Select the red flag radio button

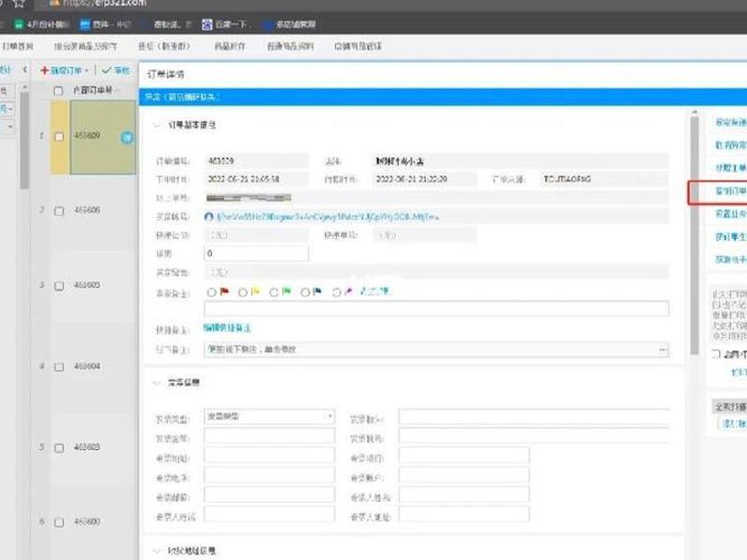coord(212,292)
